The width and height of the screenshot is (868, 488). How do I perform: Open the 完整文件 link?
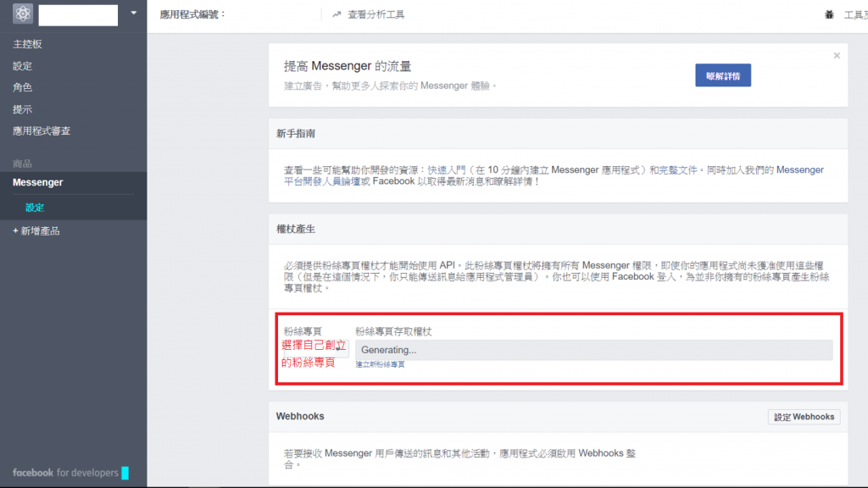(678, 169)
